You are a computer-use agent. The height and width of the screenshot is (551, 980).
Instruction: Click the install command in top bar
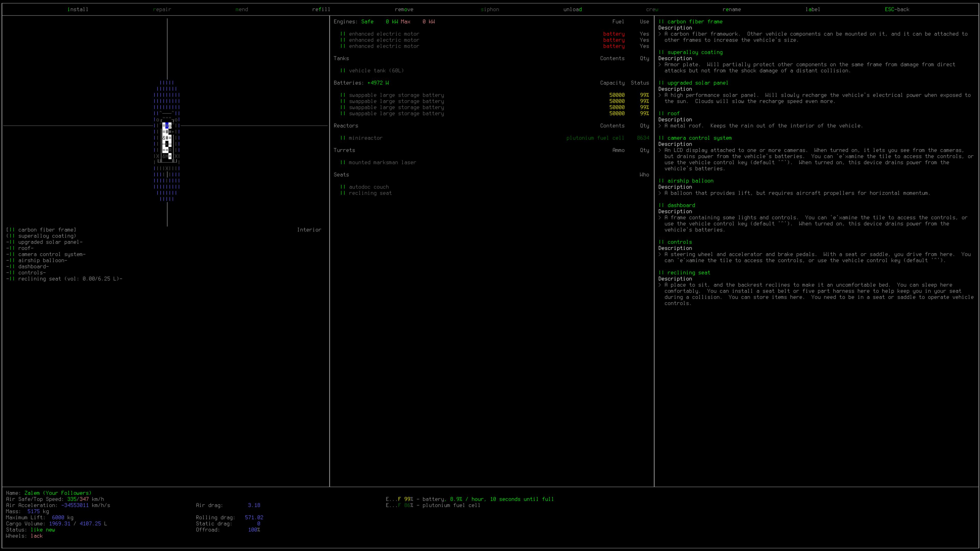pos(78,9)
